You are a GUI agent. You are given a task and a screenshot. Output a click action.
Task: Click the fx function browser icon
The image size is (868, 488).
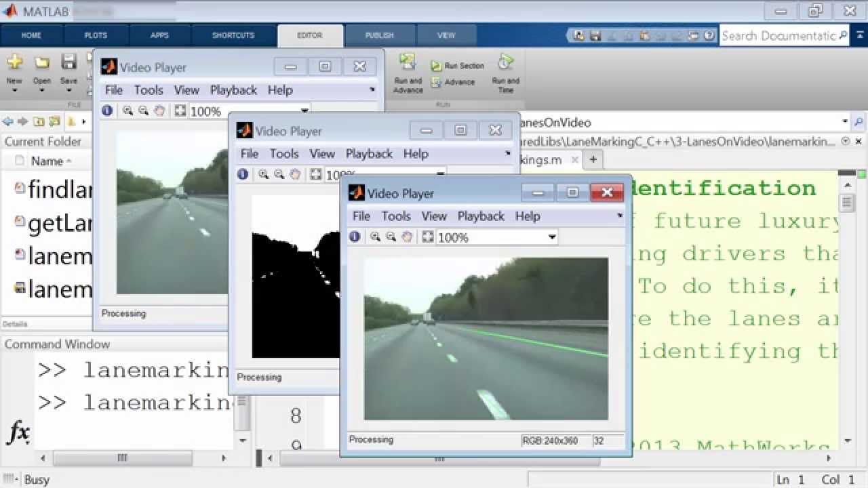18,432
